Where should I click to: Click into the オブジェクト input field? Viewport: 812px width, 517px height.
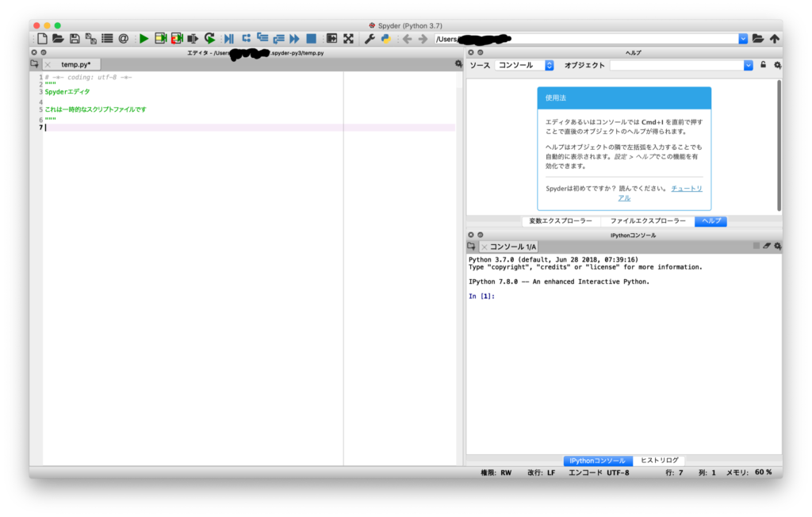pos(676,65)
